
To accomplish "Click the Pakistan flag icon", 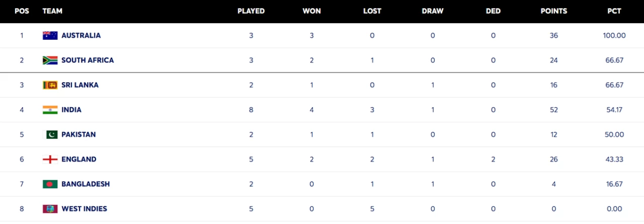I will click(52, 134).
